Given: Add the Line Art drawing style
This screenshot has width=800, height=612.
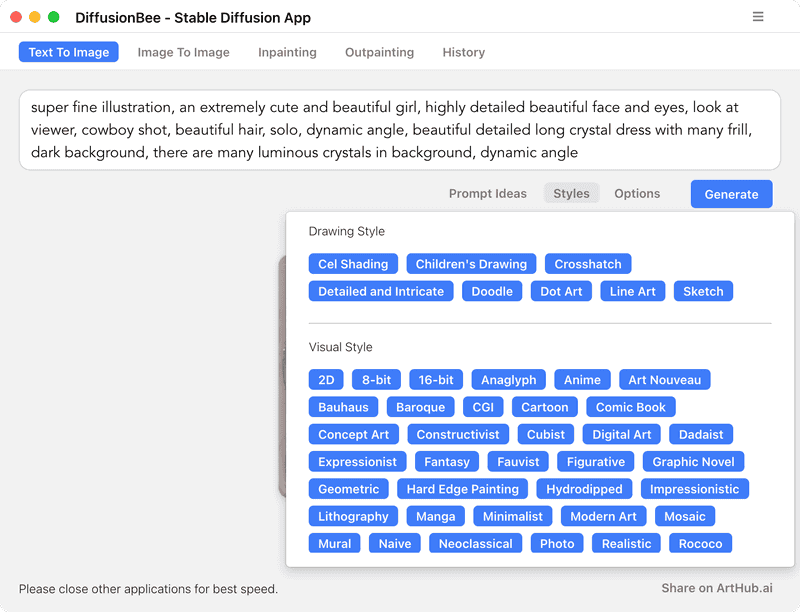Looking at the screenshot, I should click(x=633, y=291).
